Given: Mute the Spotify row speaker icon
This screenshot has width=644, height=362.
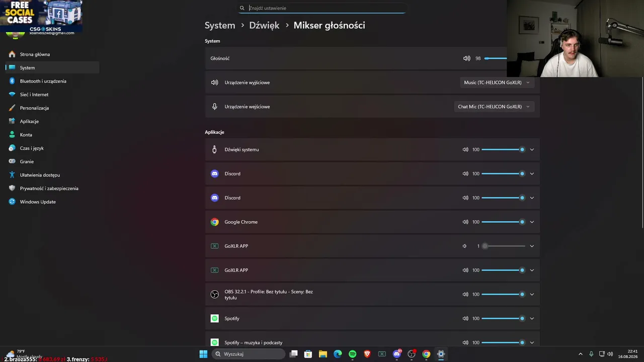Looking at the screenshot, I should [465, 318].
